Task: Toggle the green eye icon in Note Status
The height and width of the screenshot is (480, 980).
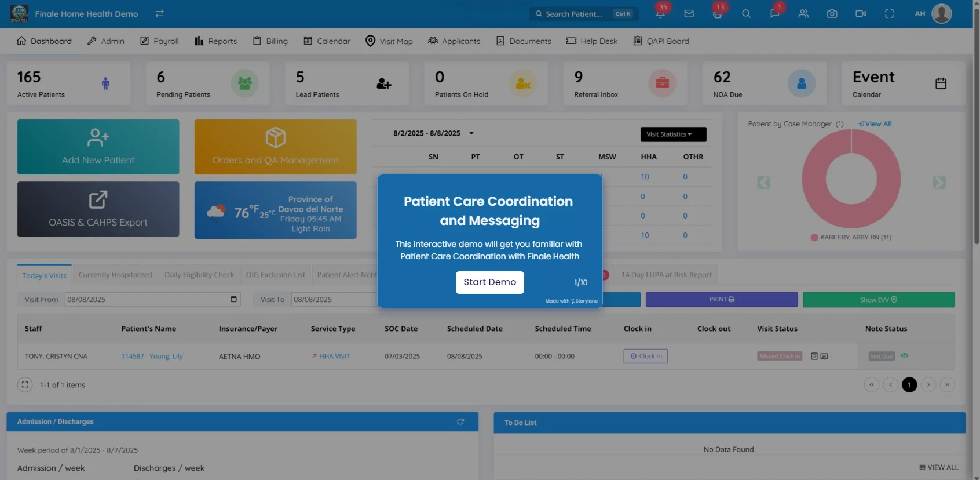Action: point(904,355)
